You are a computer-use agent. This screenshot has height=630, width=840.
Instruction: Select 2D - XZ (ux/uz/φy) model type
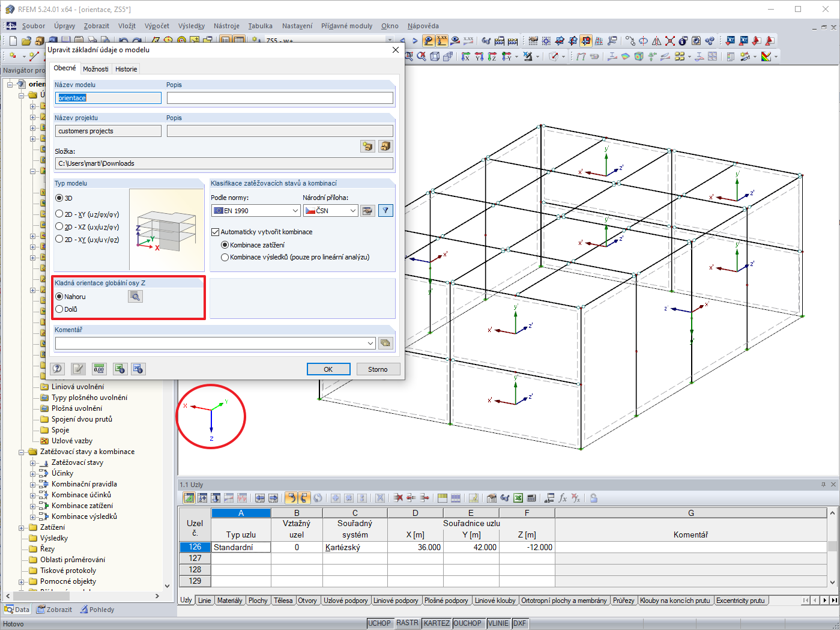tap(59, 226)
